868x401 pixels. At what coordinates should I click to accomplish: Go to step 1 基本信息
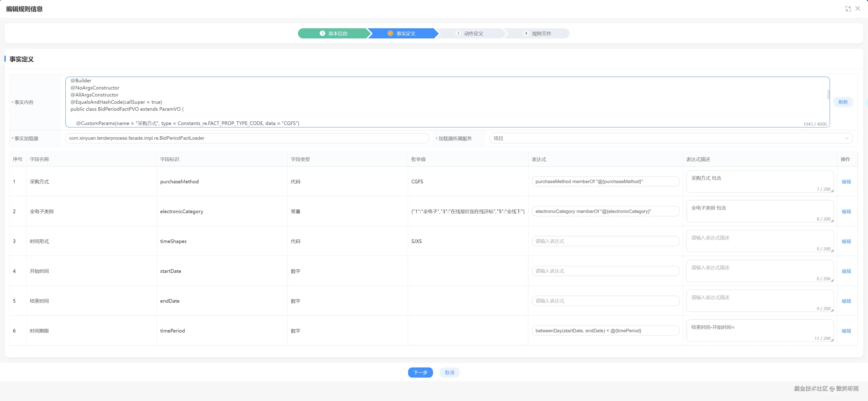coord(333,33)
